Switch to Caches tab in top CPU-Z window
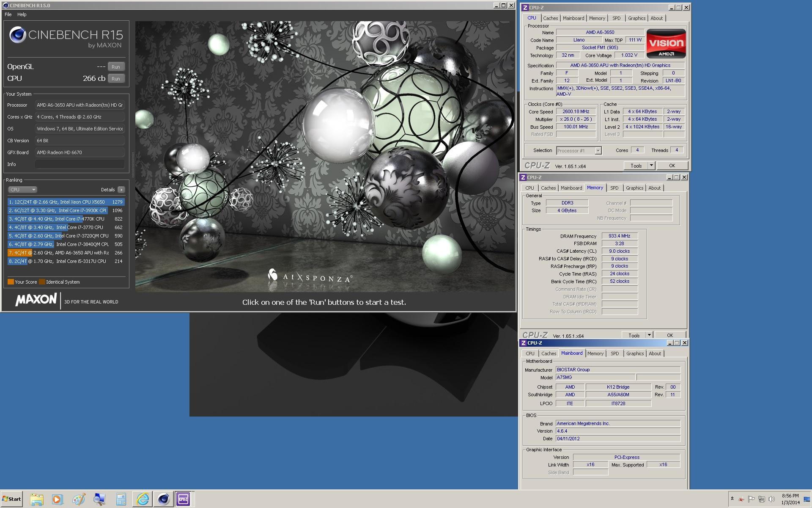This screenshot has width=812, height=508. (x=550, y=18)
